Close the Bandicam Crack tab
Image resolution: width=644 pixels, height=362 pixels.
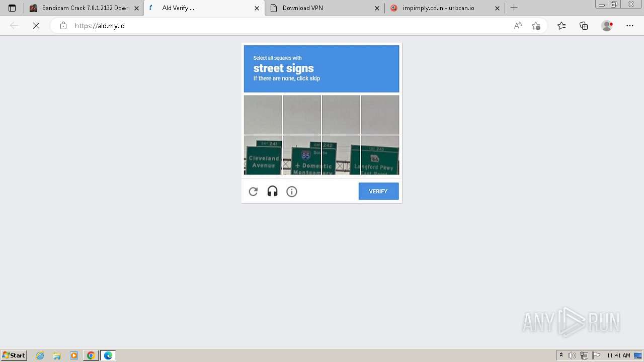pos(136,8)
